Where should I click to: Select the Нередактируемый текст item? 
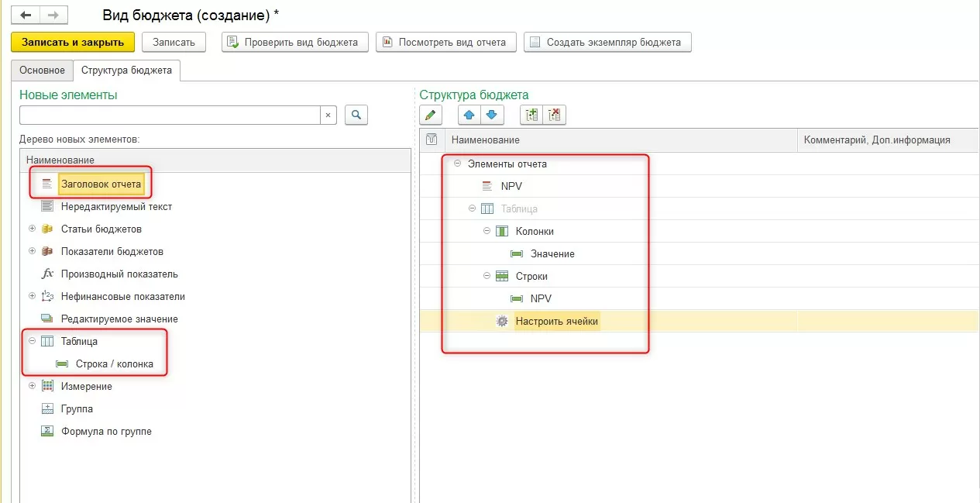coord(116,206)
